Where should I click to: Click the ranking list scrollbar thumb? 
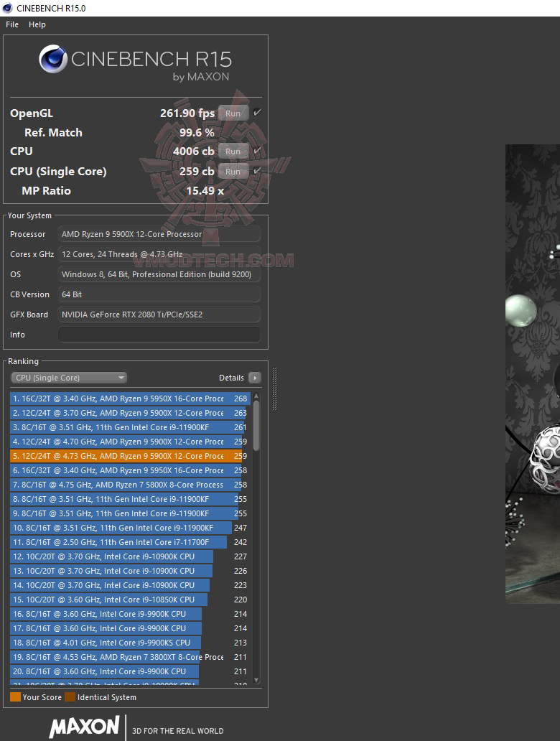pyautogui.click(x=256, y=426)
